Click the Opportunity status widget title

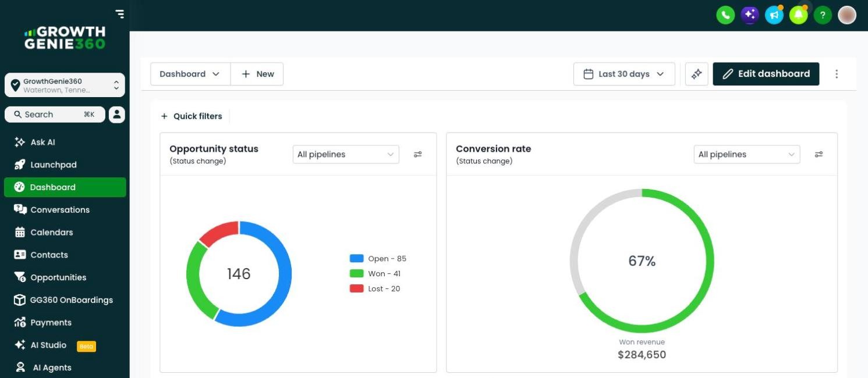pos(214,149)
